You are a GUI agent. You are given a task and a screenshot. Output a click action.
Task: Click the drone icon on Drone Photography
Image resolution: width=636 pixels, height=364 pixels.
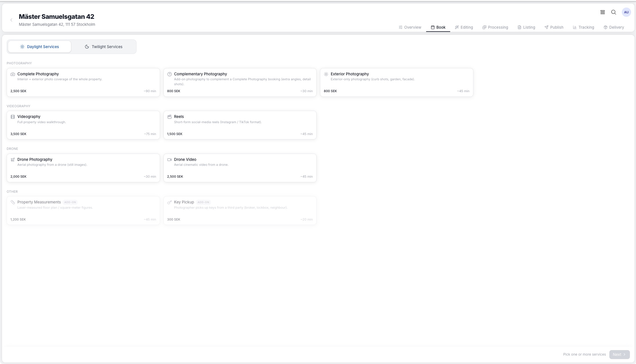(x=13, y=160)
